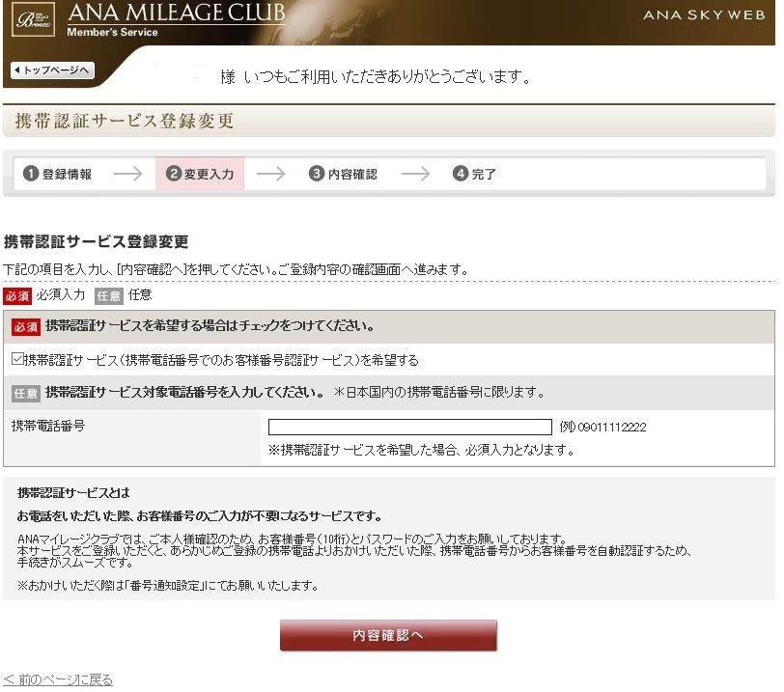This screenshot has width=784, height=692.
Task: Click 携帯電話番号 row label
Action: (x=48, y=426)
